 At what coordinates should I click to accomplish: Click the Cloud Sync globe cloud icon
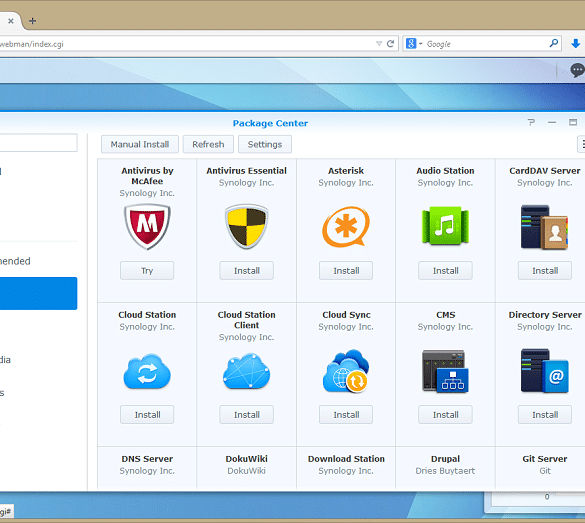[346, 371]
